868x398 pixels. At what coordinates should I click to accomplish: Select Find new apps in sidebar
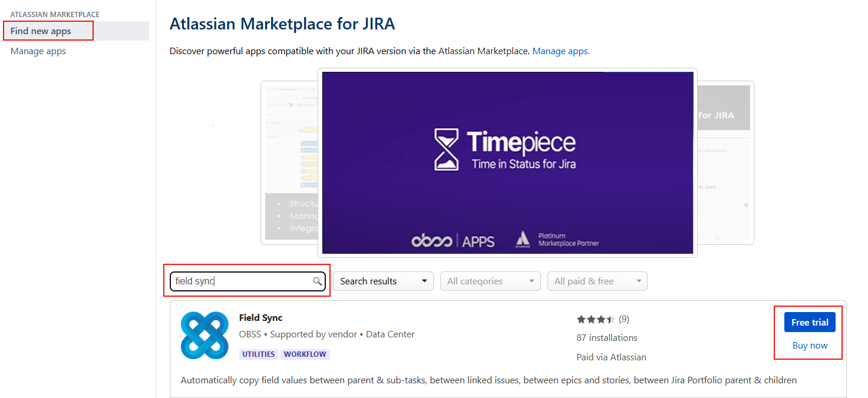(41, 31)
